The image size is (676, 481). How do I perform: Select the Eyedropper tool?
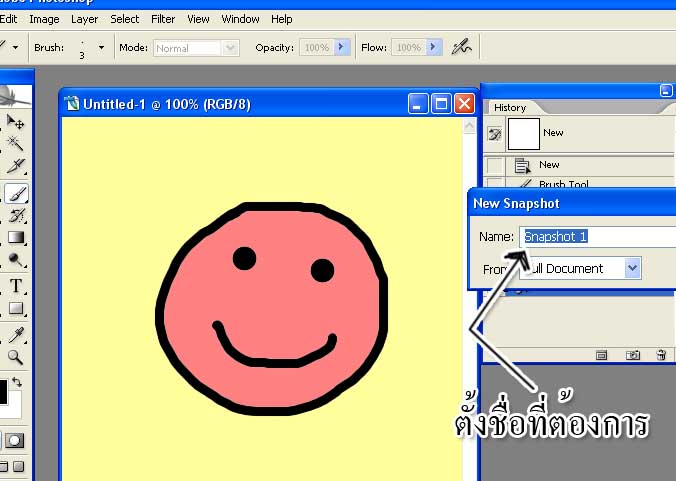point(16,334)
